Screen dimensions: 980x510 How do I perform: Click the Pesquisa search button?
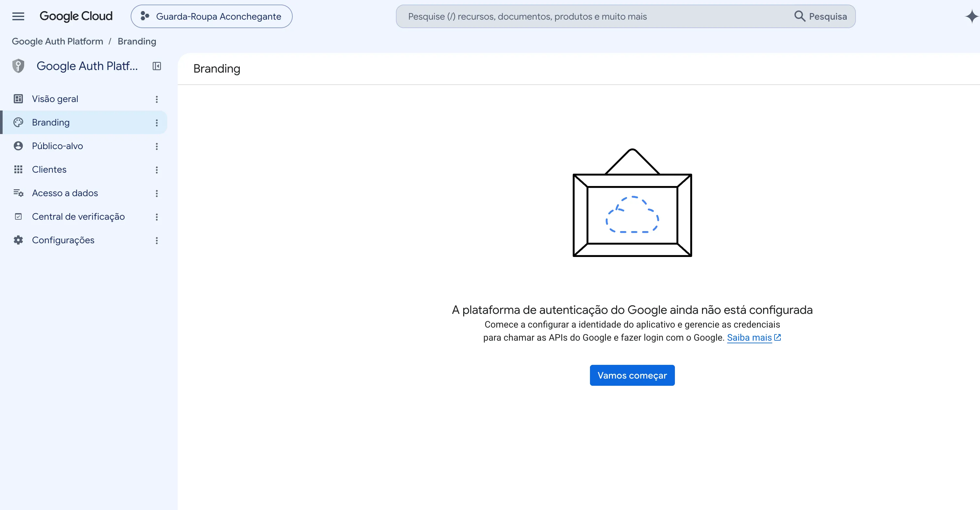[821, 16]
